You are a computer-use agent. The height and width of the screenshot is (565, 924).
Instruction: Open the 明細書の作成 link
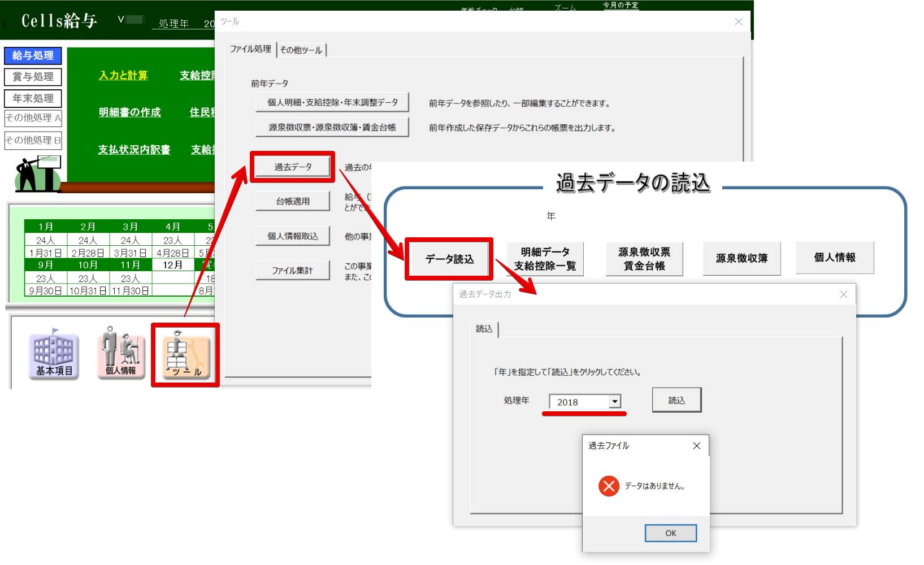click(x=129, y=112)
